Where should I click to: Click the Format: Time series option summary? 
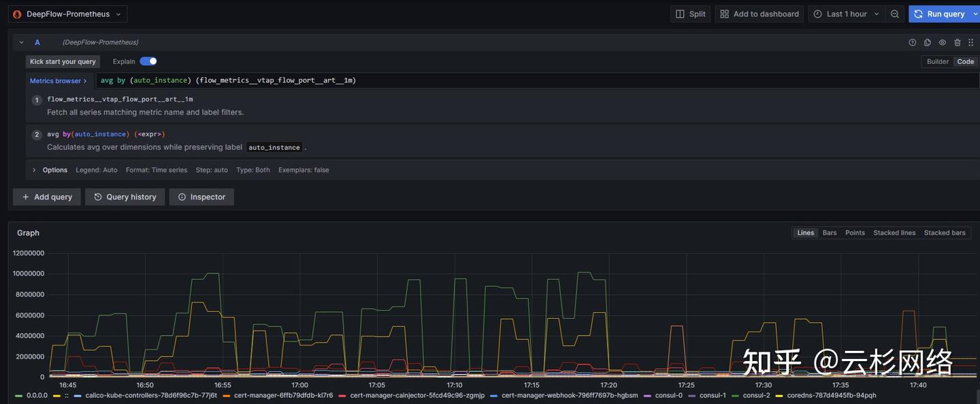pyautogui.click(x=157, y=170)
